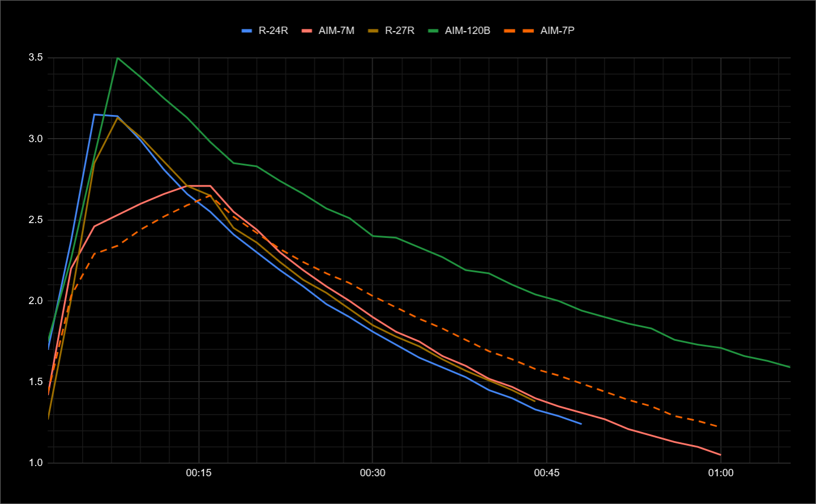The height and width of the screenshot is (504, 816).
Task: Click the 01:00 time axis label
Action: 720,473
